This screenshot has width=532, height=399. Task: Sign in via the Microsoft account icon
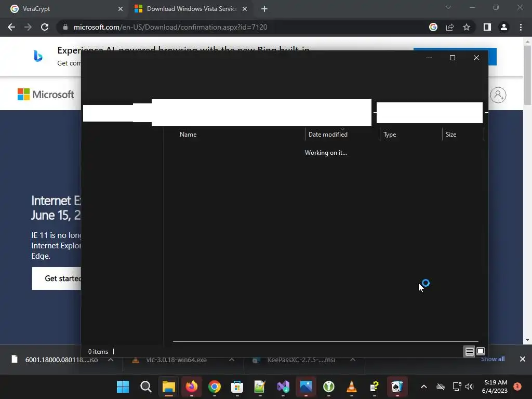coord(498,95)
